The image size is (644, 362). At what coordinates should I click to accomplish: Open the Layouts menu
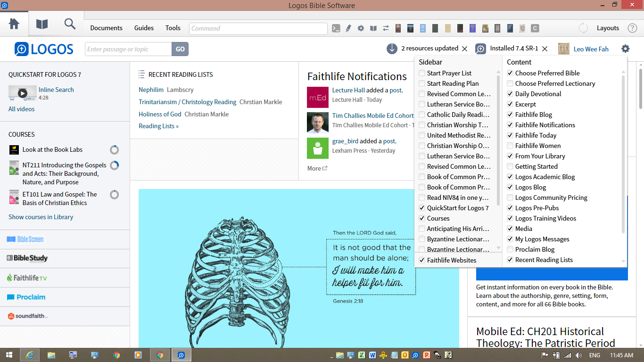(x=608, y=28)
